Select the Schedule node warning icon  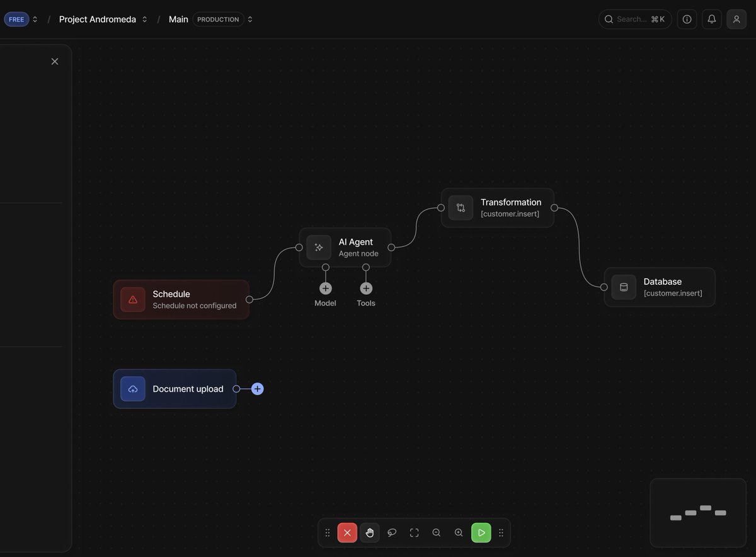[x=133, y=300]
